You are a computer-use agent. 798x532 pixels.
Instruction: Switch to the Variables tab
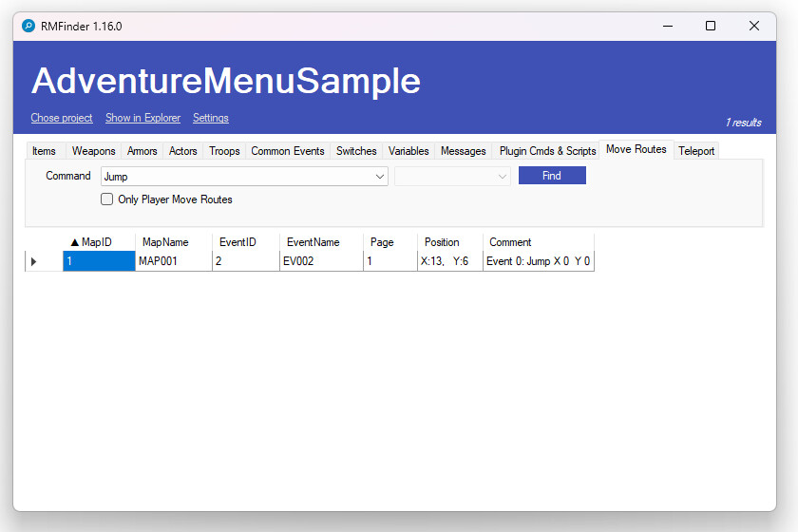(408, 151)
